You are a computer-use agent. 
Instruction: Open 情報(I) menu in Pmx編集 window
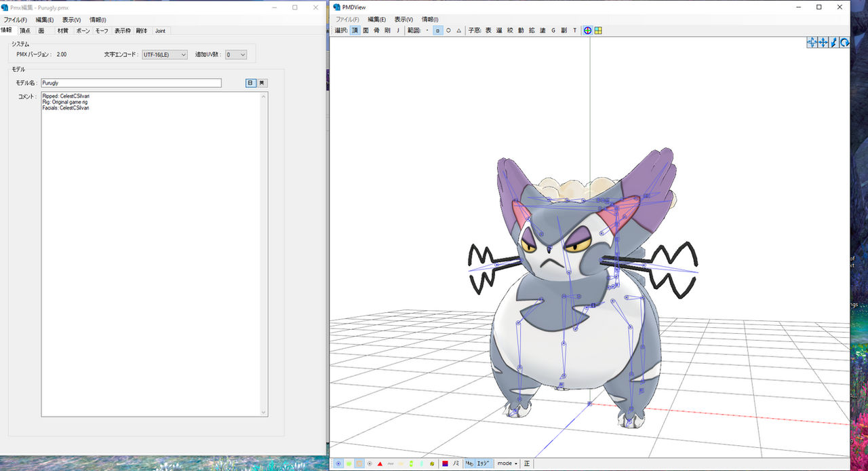[98, 20]
